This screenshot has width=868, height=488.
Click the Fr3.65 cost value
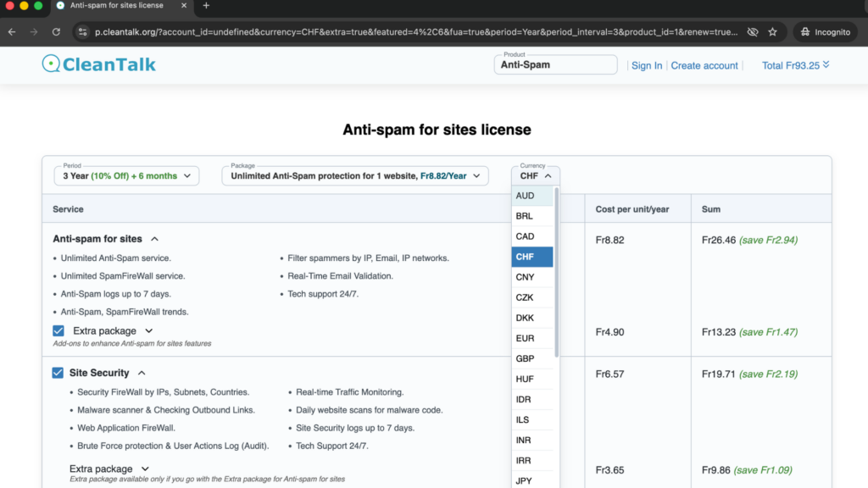click(609, 469)
